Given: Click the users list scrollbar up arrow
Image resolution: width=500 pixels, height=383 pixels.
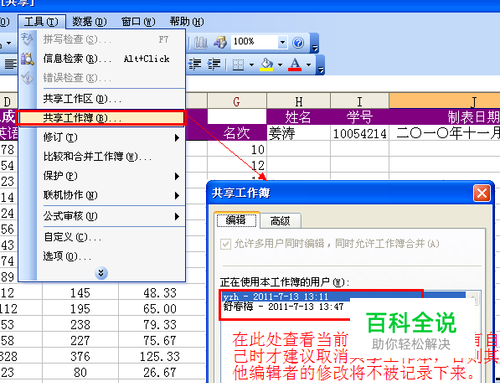Looking at the screenshot, I should point(473,298).
